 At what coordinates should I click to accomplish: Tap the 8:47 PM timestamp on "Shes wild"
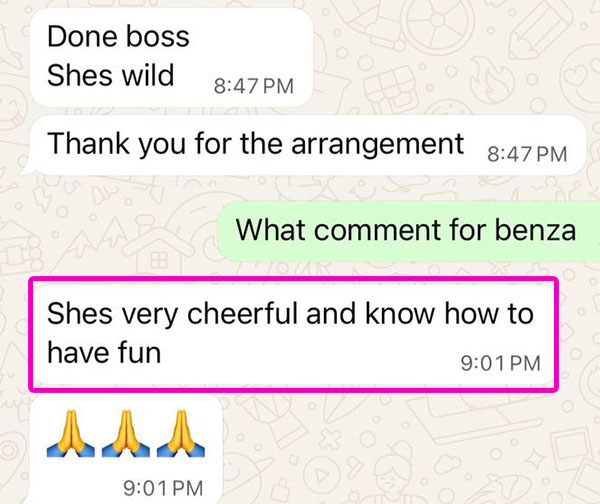(x=254, y=86)
